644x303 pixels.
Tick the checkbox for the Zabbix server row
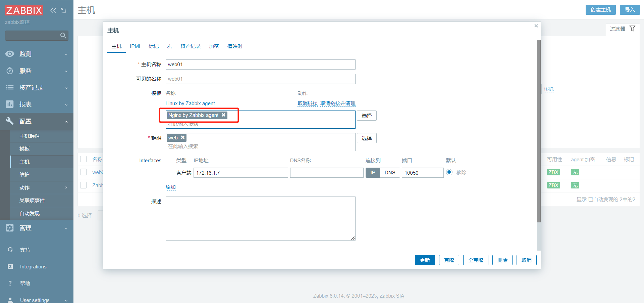[84, 185]
